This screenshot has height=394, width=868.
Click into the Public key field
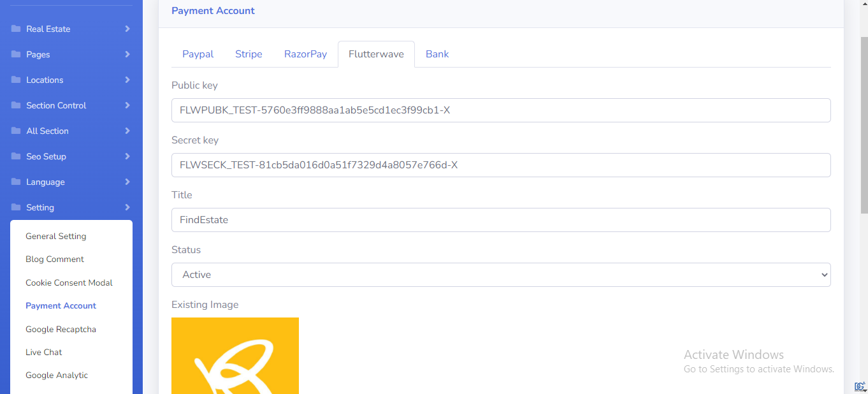click(501, 110)
